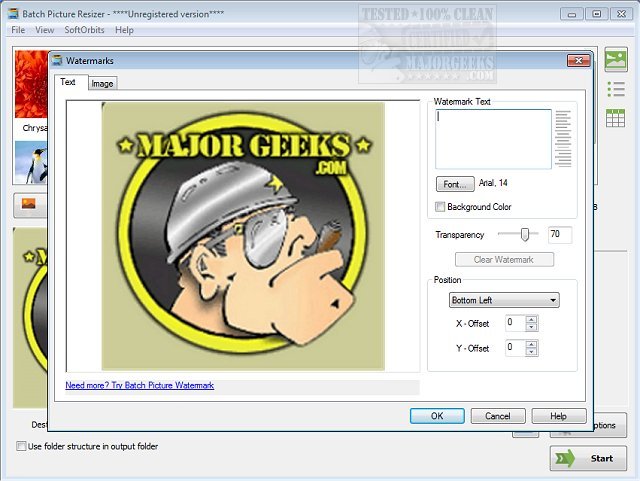Open the File menu
This screenshot has width=640, height=481.
pyautogui.click(x=18, y=30)
